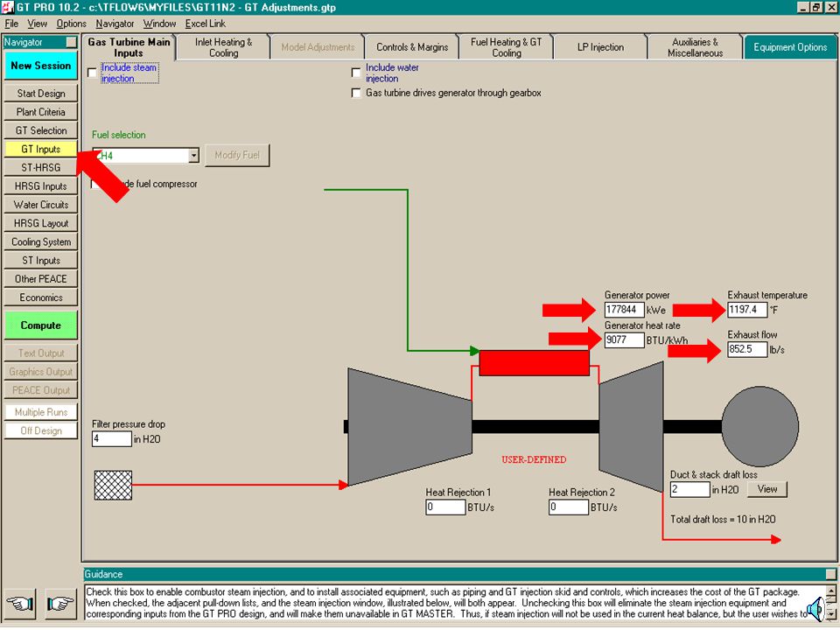Viewport: 840px width, 630px height.
Task: Switch to Inlet Heating & Cooling tab
Action: 223,47
